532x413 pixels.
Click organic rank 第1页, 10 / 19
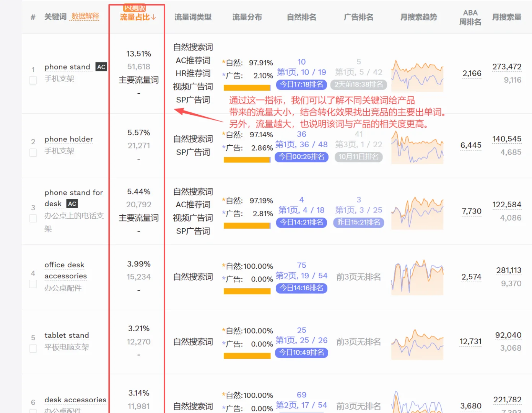pyautogui.click(x=301, y=72)
